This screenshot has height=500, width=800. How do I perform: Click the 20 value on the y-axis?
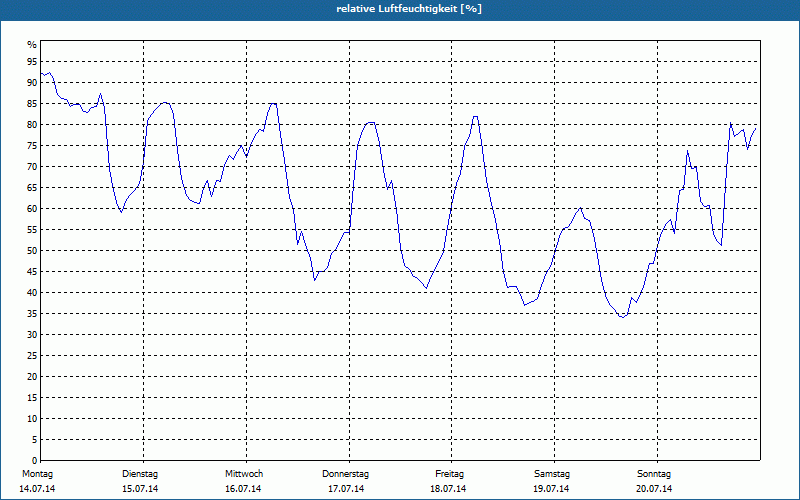pyautogui.click(x=32, y=377)
